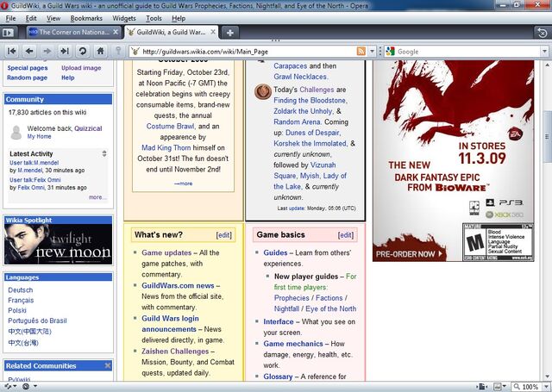Open the Bookmarks menu

(x=86, y=18)
